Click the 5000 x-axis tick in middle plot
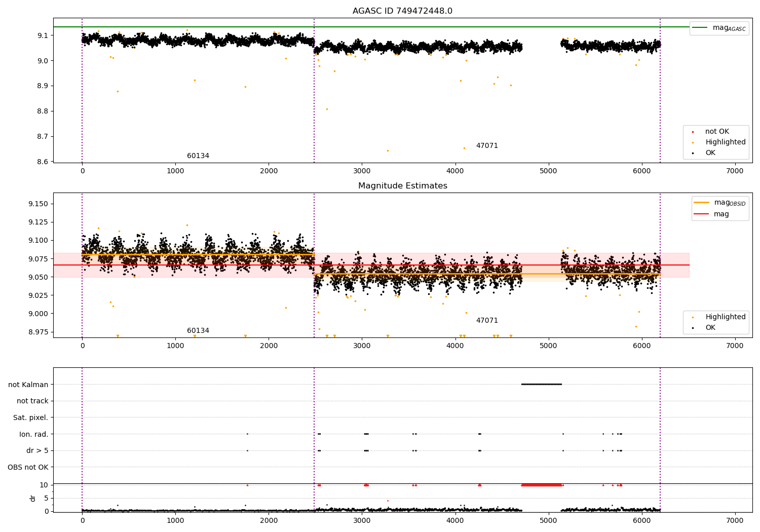The height and width of the screenshot is (532, 760). click(549, 346)
